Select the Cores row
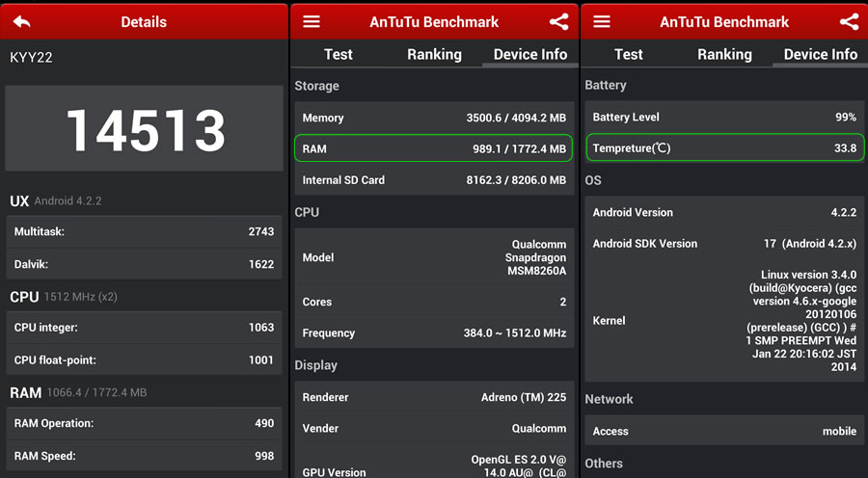 coord(434,302)
